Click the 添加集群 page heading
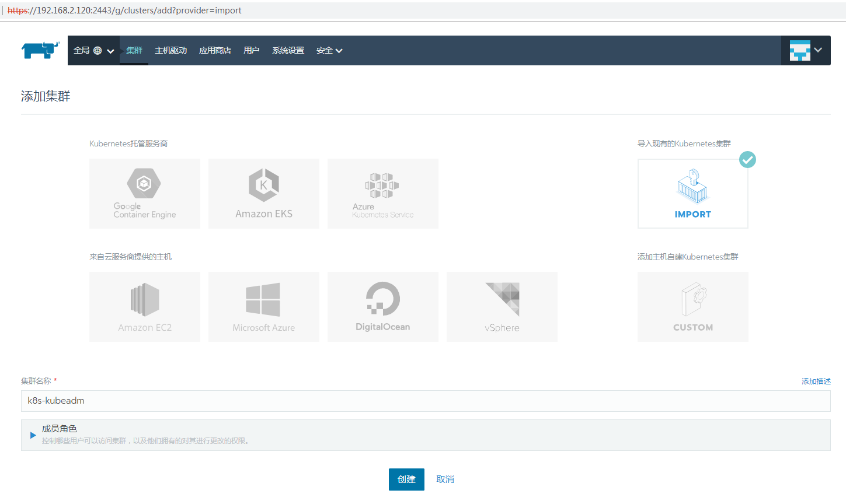Viewport: 846px width, 504px height. tap(46, 96)
